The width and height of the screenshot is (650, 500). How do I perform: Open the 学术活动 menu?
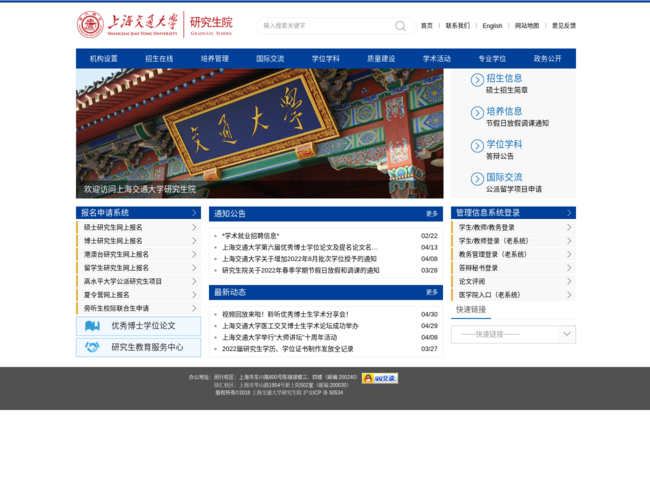coord(437,58)
